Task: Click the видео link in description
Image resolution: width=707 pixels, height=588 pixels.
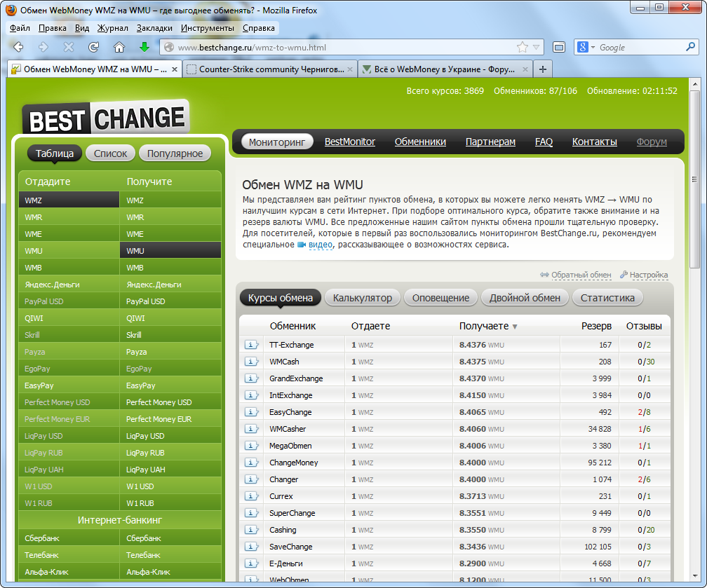Action: click(320, 245)
